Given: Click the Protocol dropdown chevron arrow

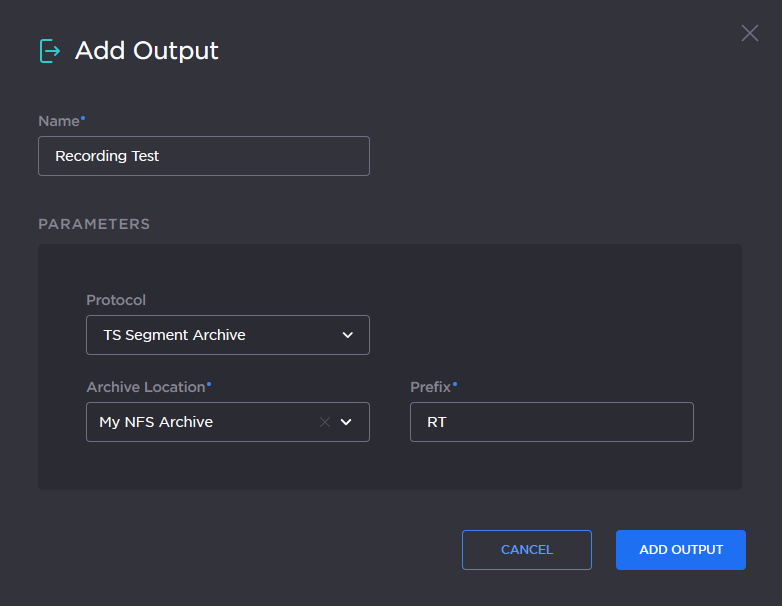Looking at the screenshot, I should pyautogui.click(x=347, y=335).
